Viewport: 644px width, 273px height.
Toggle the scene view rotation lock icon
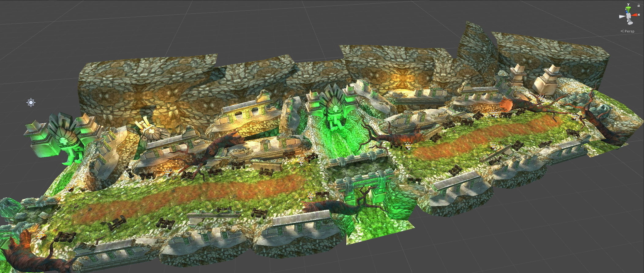click(x=638, y=6)
